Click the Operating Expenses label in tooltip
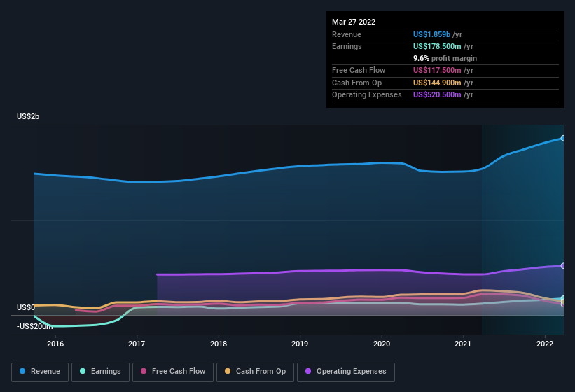The height and width of the screenshot is (392, 575). (367, 94)
